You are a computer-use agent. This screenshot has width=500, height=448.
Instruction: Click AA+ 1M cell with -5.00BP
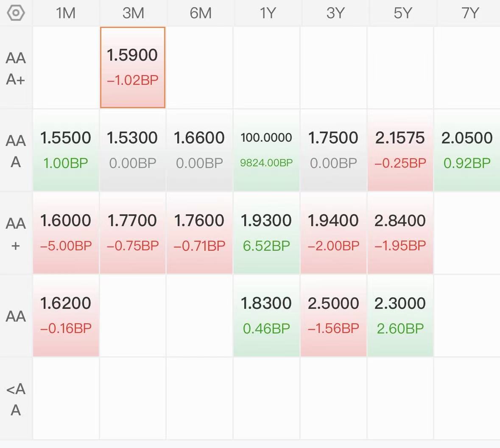click(66, 232)
